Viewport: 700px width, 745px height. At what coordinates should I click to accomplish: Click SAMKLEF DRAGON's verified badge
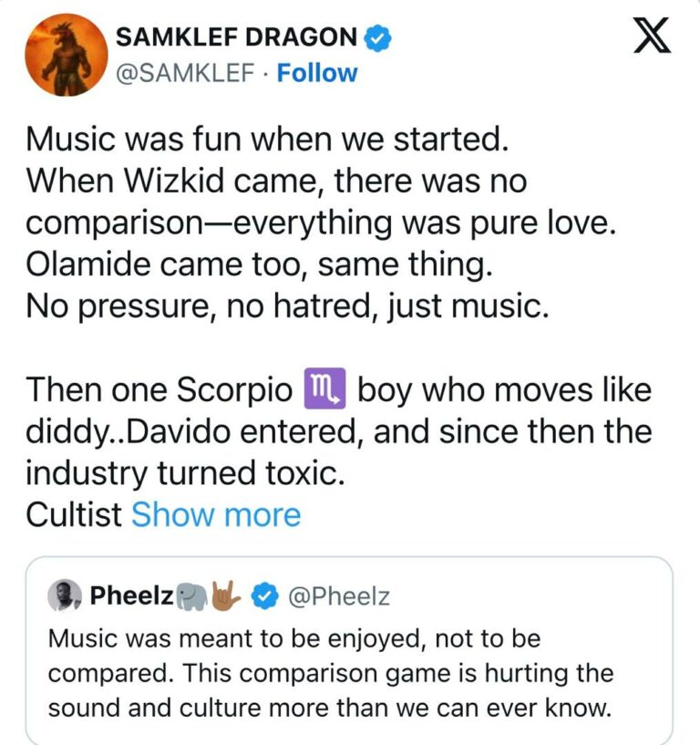pos(378,36)
